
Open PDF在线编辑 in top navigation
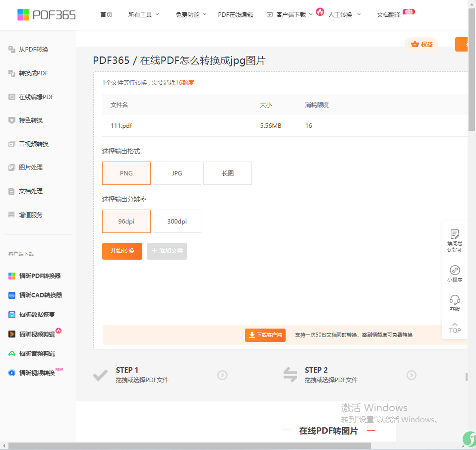click(x=235, y=14)
